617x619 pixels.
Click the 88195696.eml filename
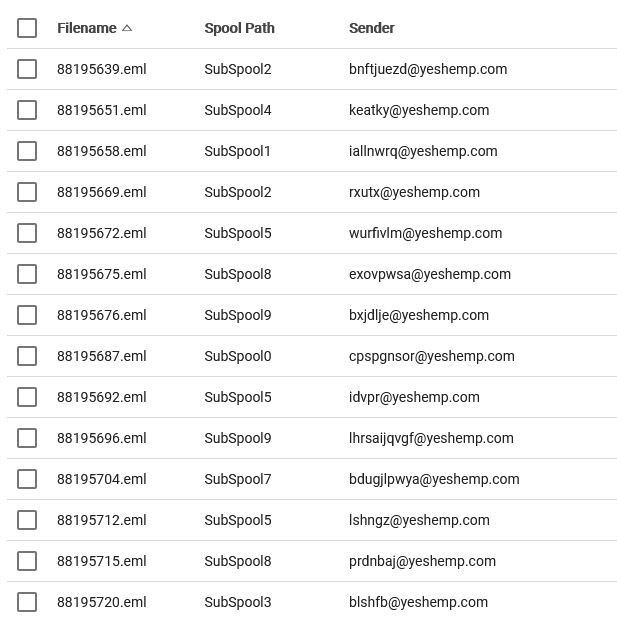point(101,438)
